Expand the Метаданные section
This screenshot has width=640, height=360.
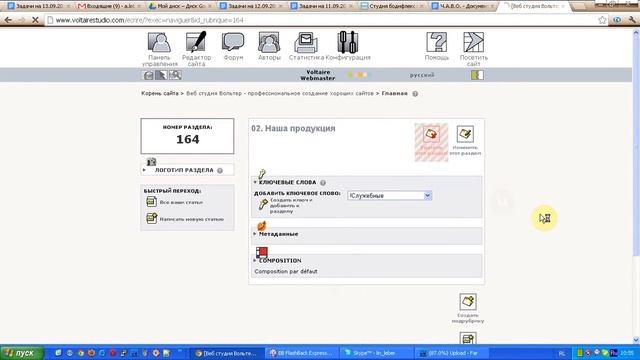pos(255,234)
